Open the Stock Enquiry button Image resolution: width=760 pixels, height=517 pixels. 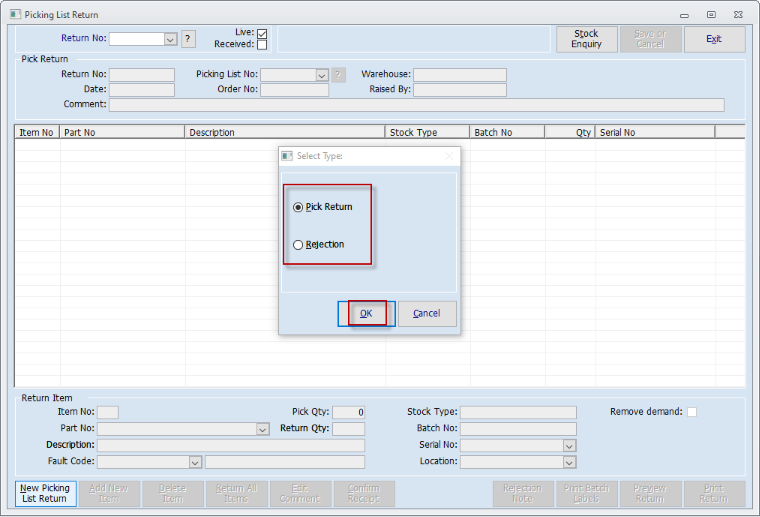click(x=586, y=39)
